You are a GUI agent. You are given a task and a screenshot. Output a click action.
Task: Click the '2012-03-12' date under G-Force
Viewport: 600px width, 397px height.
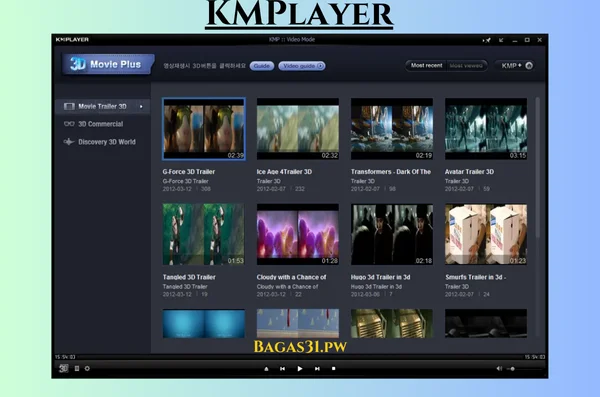pyautogui.click(x=177, y=189)
